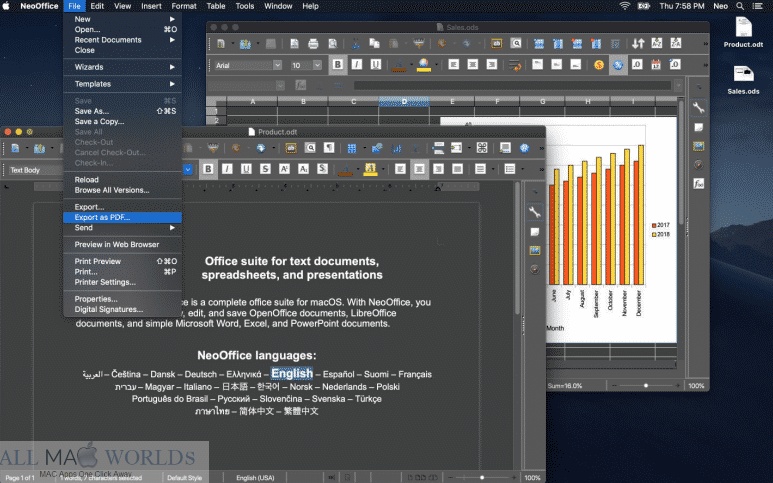The width and height of the screenshot is (773, 483).
Task: Click the highlight color swatch in Product.odt
Action: (x=370, y=170)
